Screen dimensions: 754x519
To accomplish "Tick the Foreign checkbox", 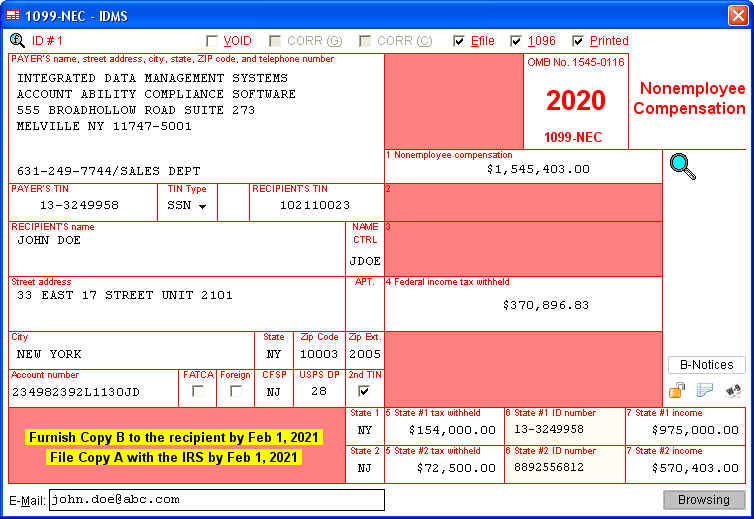I will click(x=236, y=391).
